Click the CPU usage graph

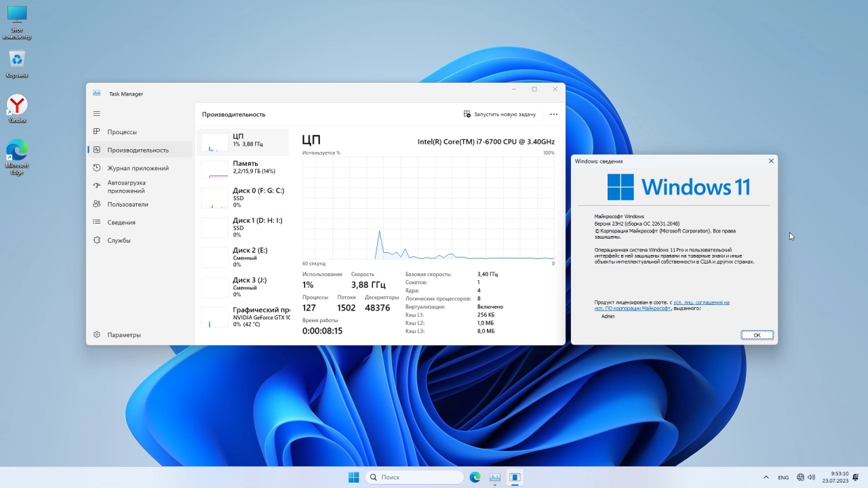click(x=429, y=208)
